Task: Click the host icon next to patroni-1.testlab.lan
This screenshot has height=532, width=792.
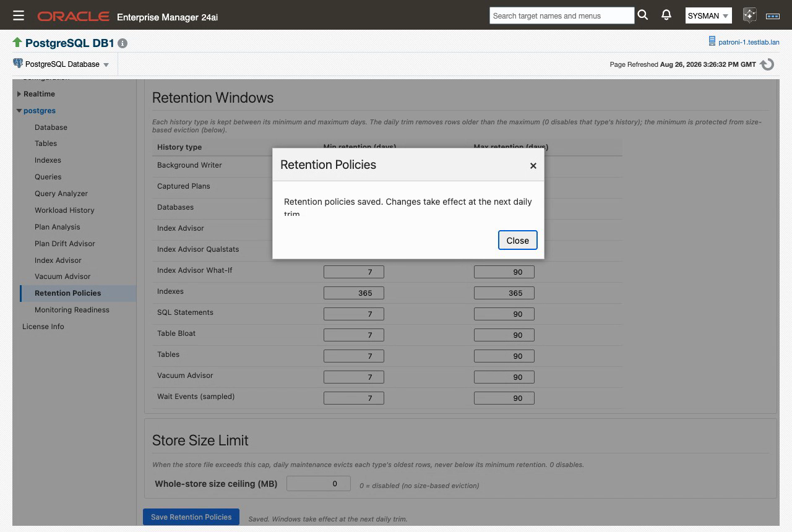Action: tap(712, 42)
